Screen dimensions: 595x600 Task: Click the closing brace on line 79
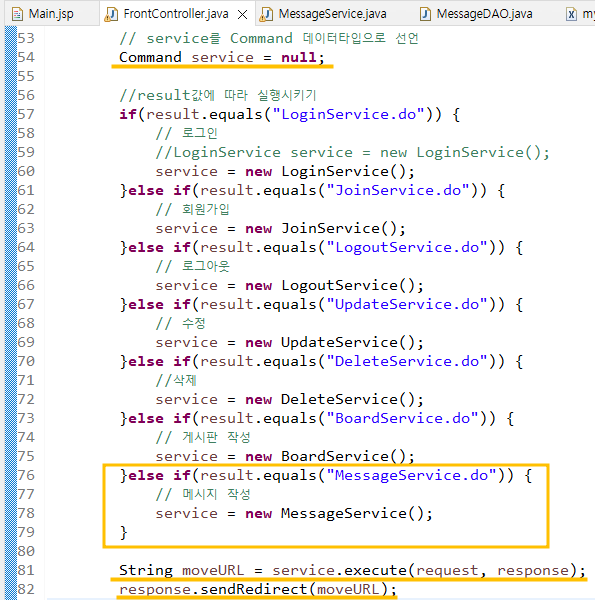pyautogui.click(x=123, y=532)
